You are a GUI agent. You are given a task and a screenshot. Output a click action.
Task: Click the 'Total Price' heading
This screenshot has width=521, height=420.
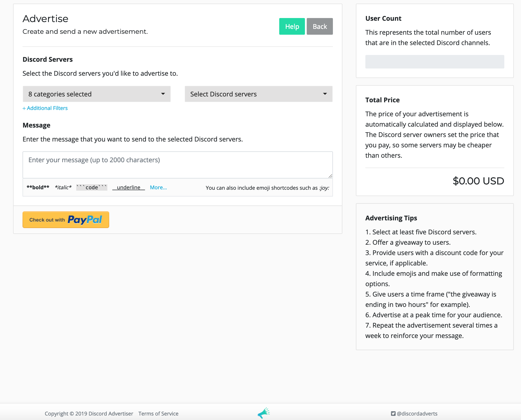[383, 100]
